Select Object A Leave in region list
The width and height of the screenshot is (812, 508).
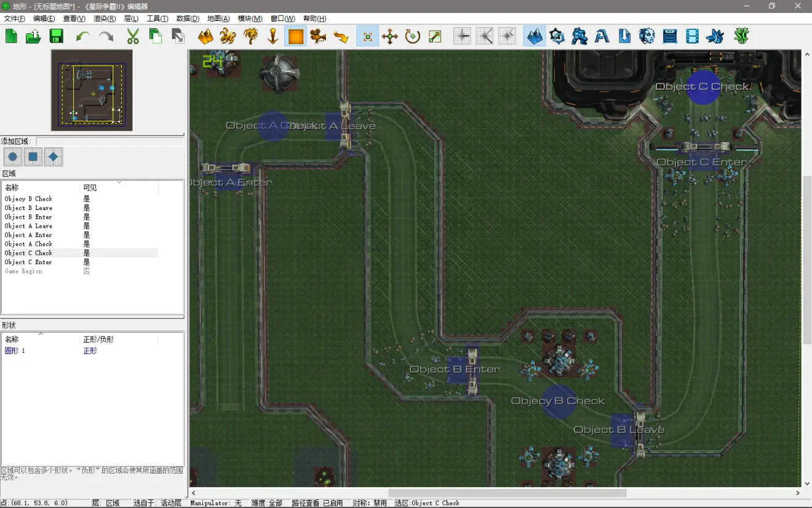(80, 226)
